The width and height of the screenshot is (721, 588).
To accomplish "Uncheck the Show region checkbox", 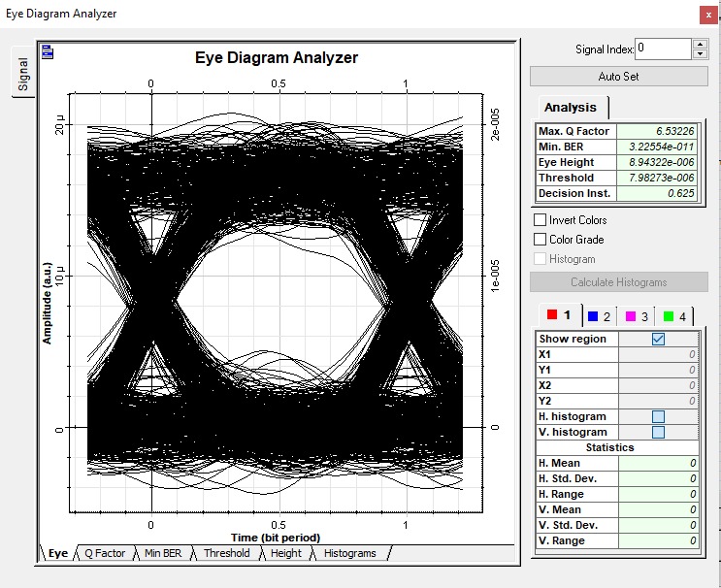I will 658,339.
